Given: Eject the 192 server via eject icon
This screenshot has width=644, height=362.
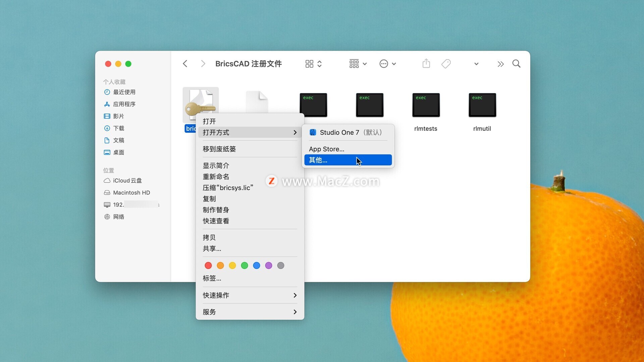Looking at the screenshot, I should pos(159,205).
